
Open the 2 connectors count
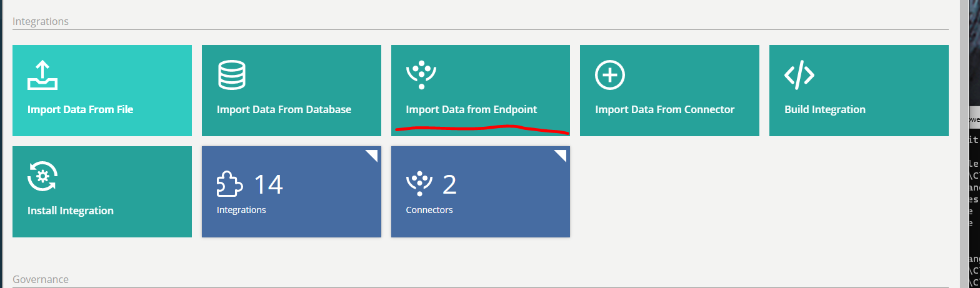click(x=449, y=184)
